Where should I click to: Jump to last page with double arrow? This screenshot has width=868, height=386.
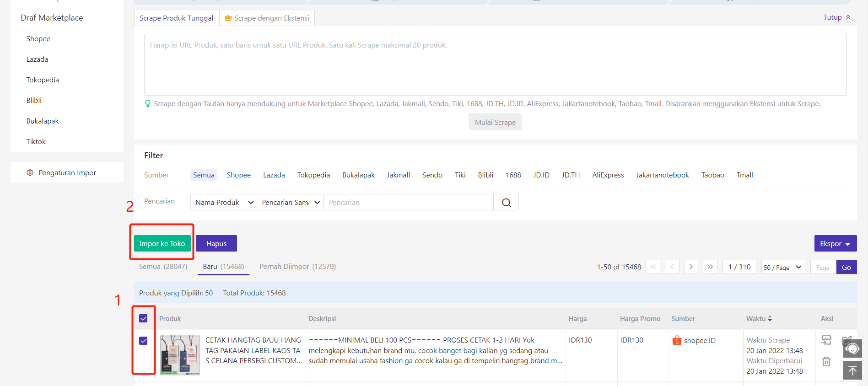tap(710, 267)
